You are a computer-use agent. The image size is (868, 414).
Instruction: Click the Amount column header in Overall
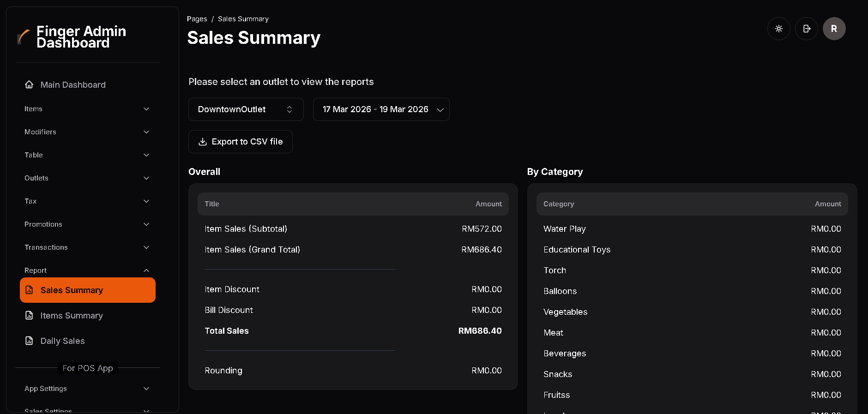pos(488,204)
